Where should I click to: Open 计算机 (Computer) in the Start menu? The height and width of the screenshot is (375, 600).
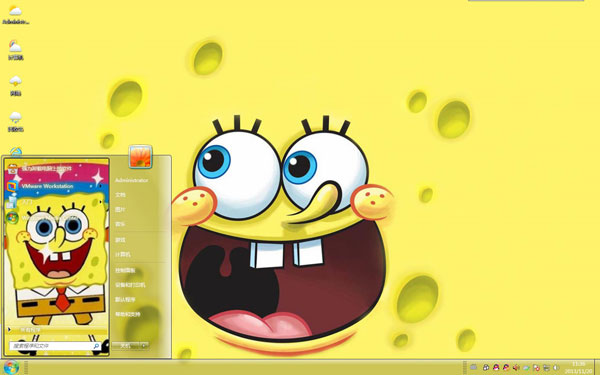pos(123,254)
